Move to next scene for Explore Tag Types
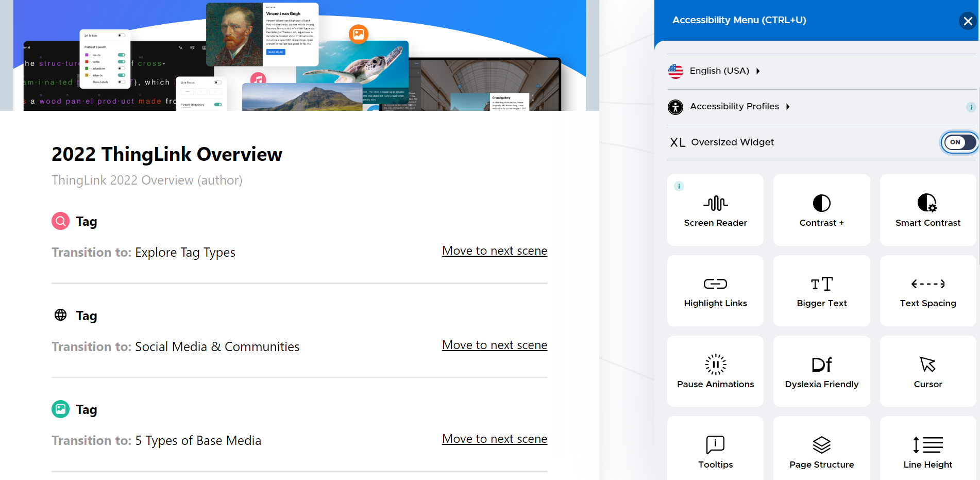 point(495,251)
